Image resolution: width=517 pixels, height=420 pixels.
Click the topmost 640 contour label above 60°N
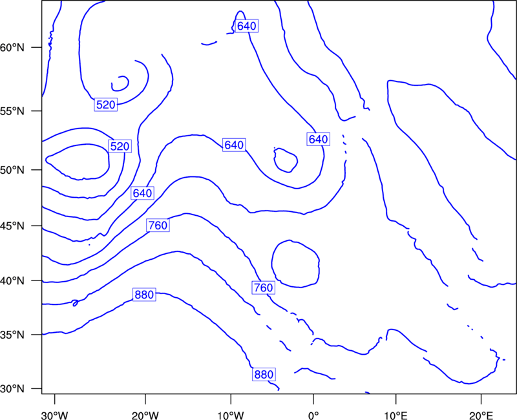click(247, 26)
